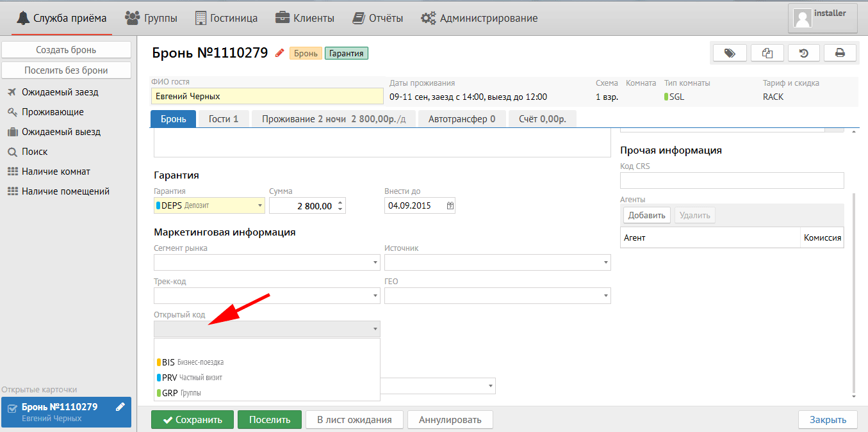
Task: Click the installer user avatar
Action: coord(803,18)
